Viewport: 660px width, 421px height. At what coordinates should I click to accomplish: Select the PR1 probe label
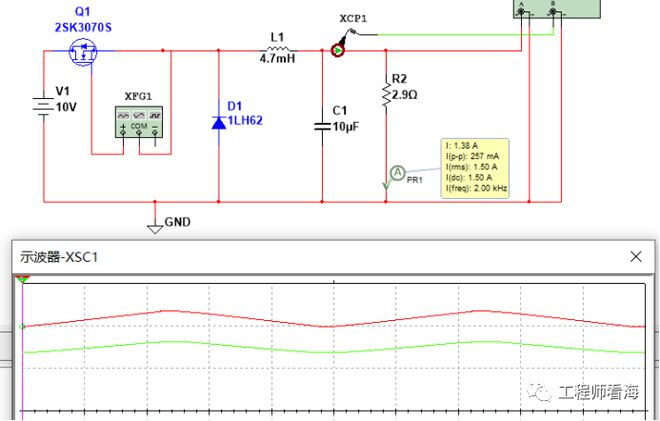tap(415, 180)
